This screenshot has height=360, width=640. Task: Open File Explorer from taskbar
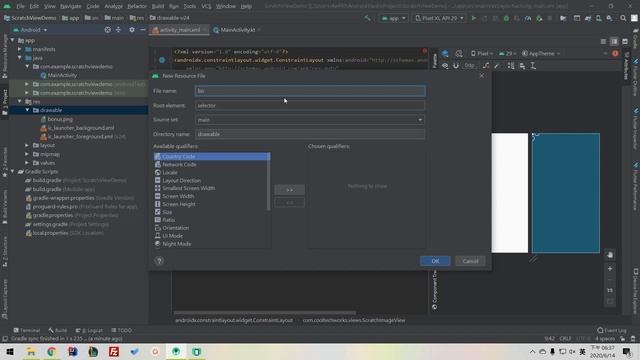coord(31,351)
